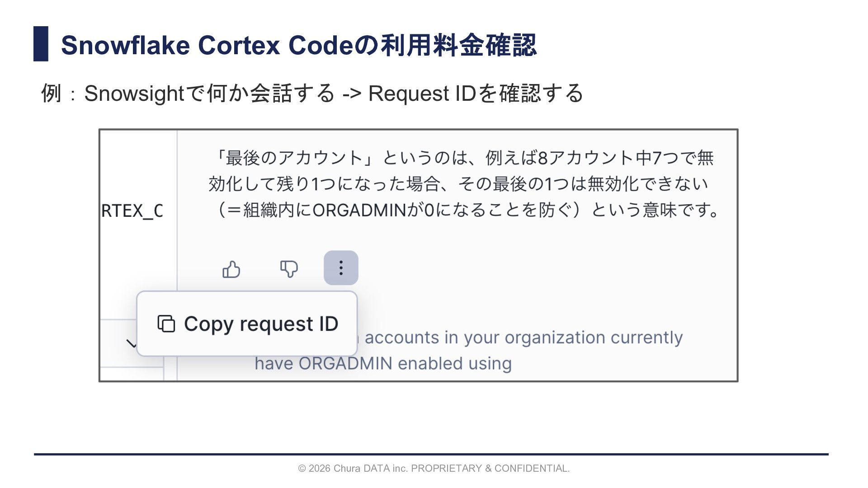
Task: Click the dark navy accent bar beside title
Action: [x=41, y=44]
